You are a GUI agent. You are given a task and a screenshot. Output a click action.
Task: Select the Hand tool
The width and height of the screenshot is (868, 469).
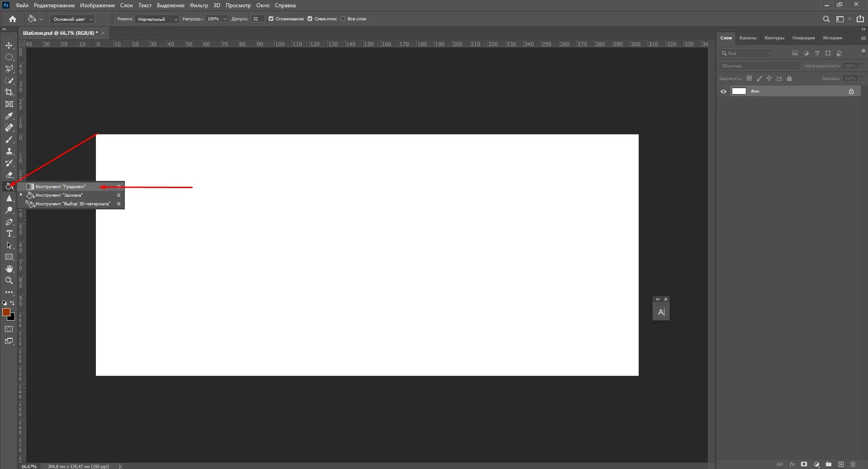(9, 269)
